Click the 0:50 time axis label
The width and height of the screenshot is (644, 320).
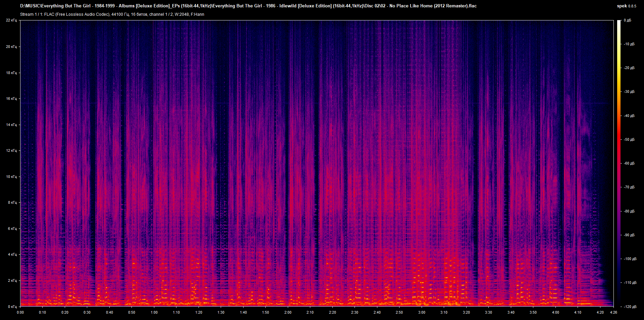[x=132, y=312]
